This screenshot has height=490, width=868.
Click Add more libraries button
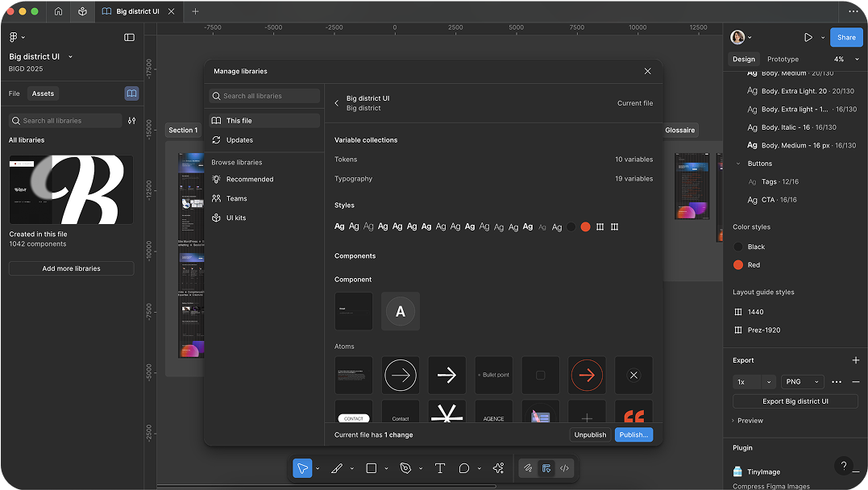72,268
